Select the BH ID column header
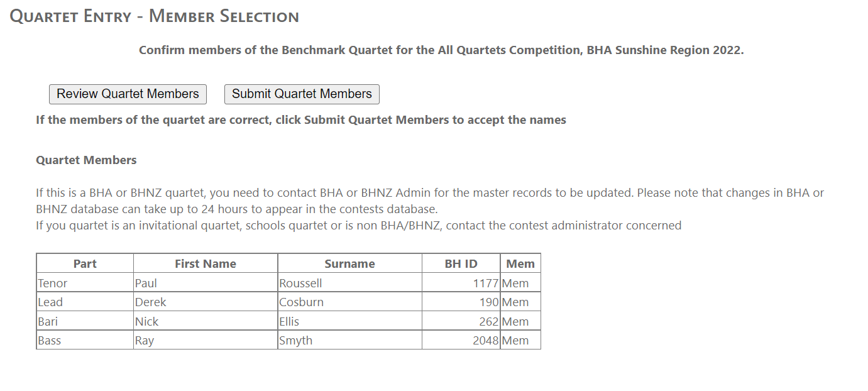This screenshot has height=391, width=868. click(461, 264)
